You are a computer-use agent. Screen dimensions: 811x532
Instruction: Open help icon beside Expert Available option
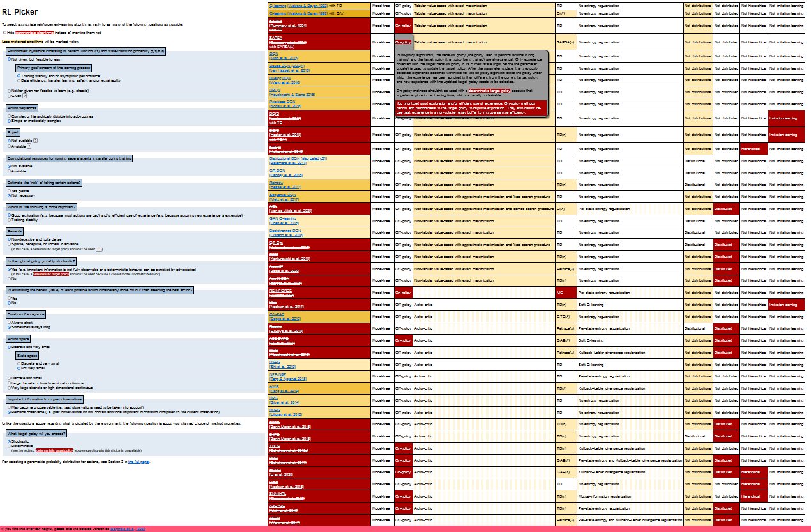click(29, 146)
